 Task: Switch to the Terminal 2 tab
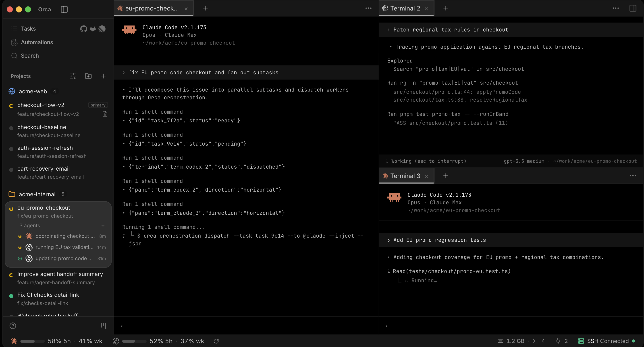tap(405, 8)
